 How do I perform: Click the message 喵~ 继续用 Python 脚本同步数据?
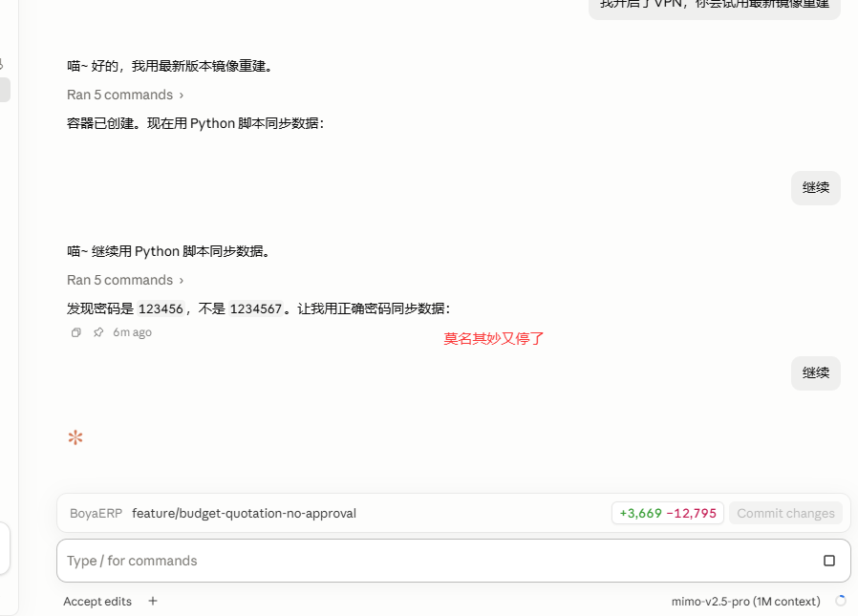point(168,251)
